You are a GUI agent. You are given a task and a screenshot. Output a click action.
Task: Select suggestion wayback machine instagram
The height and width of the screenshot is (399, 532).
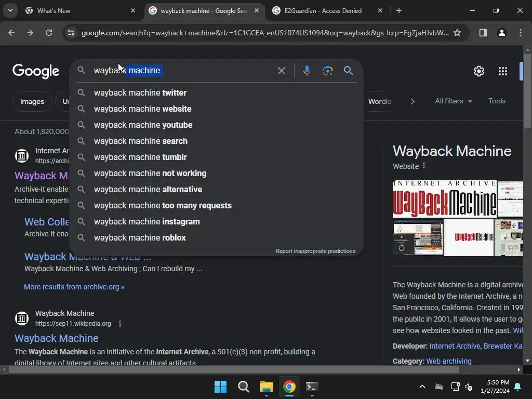tap(216, 221)
